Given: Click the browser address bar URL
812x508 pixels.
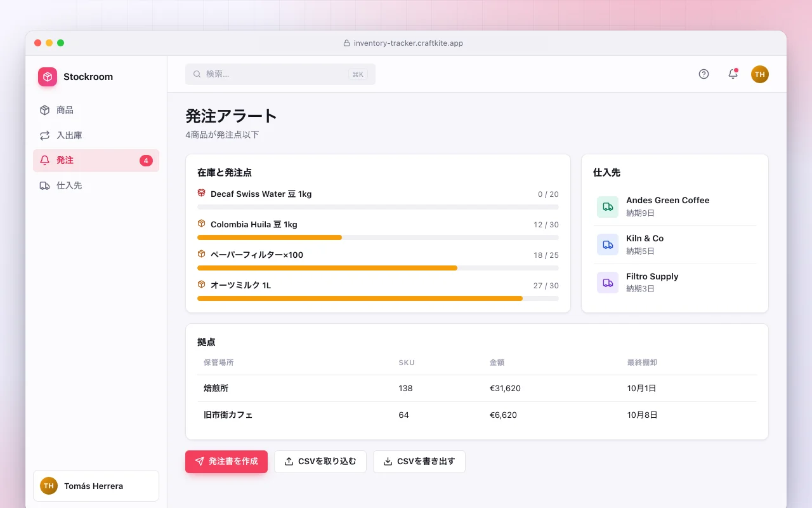Looking at the screenshot, I should (409, 43).
